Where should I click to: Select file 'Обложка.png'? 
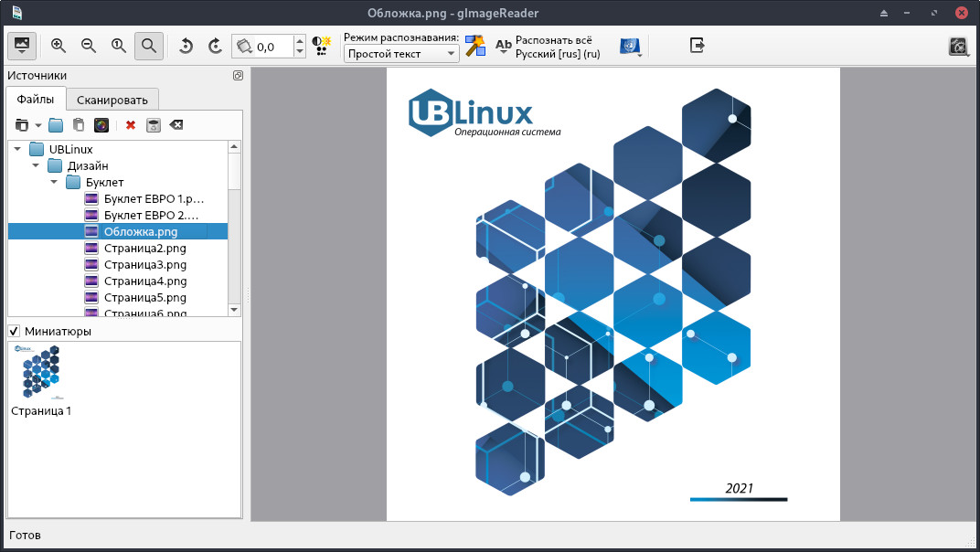(x=118, y=231)
